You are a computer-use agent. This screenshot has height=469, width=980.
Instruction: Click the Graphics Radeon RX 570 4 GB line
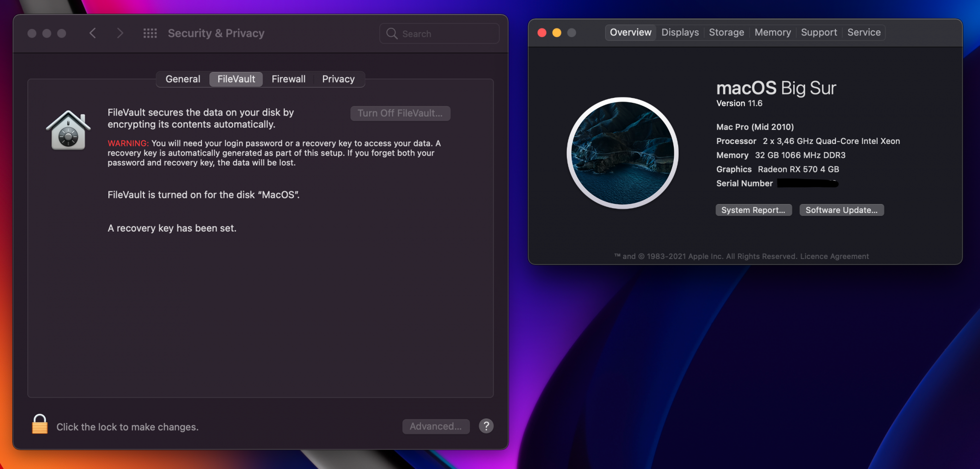778,169
